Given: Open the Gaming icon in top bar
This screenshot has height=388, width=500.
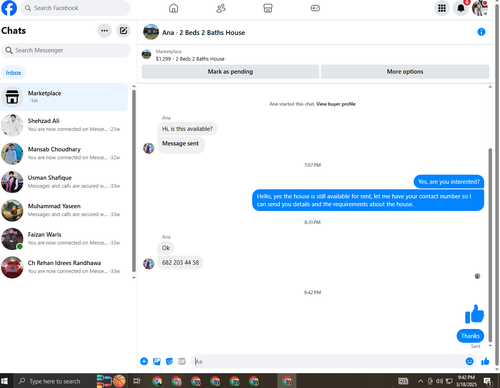Looking at the screenshot, I should 315,8.
